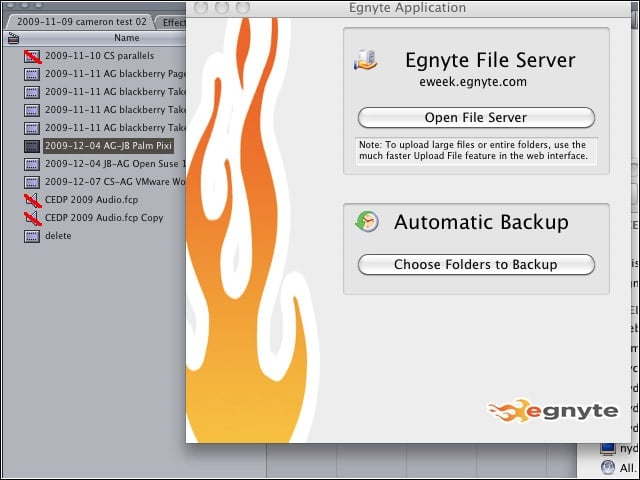Click the sequence icon next to delete
The width and height of the screenshot is (640, 480).
(x=32, y=236)
